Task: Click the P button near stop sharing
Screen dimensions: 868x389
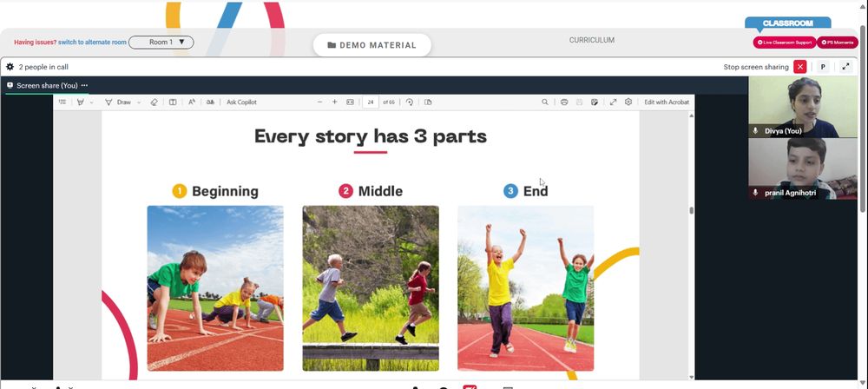Action: [x=823, y=67]
